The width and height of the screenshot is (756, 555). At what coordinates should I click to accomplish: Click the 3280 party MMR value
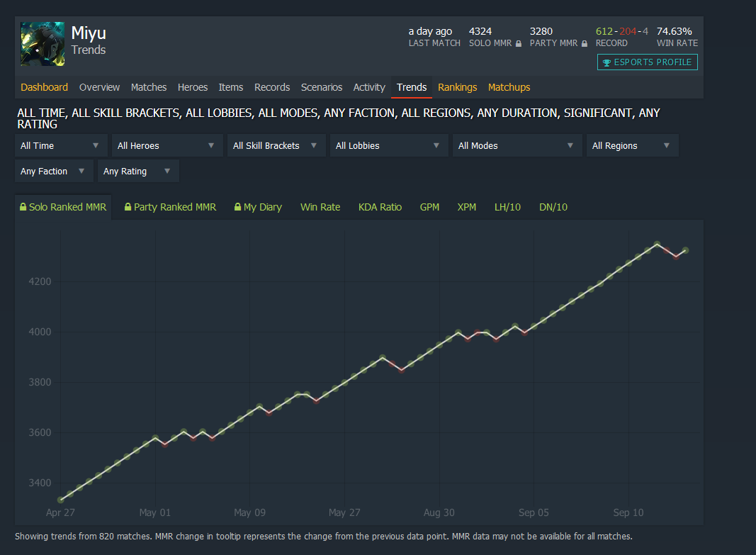541,31
